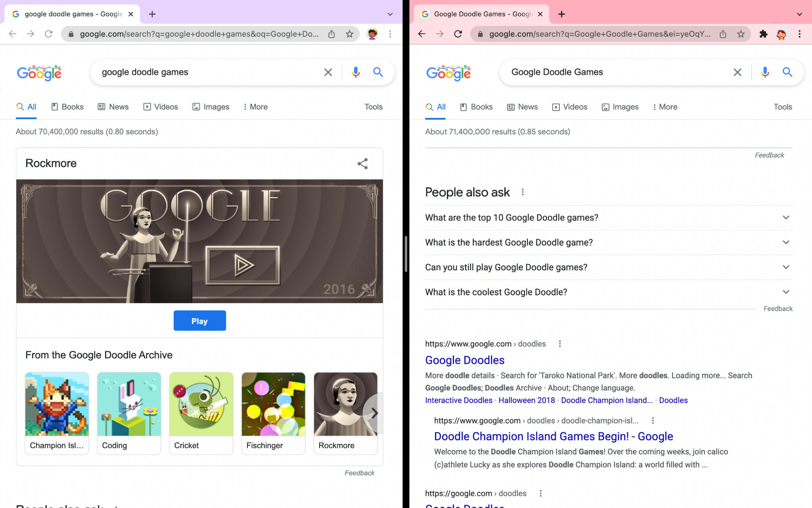The image size is (812, 508).
Task: Expand 'What are the top 10 Google Doodle games?'
Action: (607, 217)
